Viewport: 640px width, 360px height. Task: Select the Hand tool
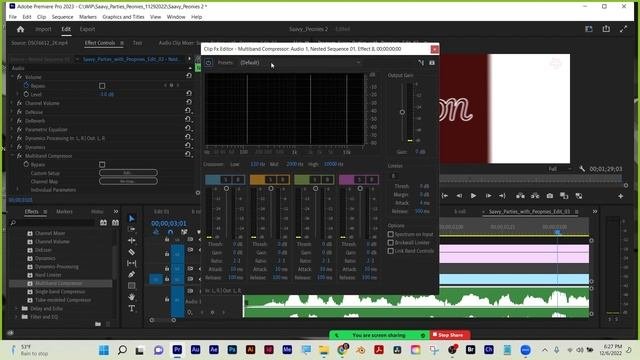pos(131,297)
